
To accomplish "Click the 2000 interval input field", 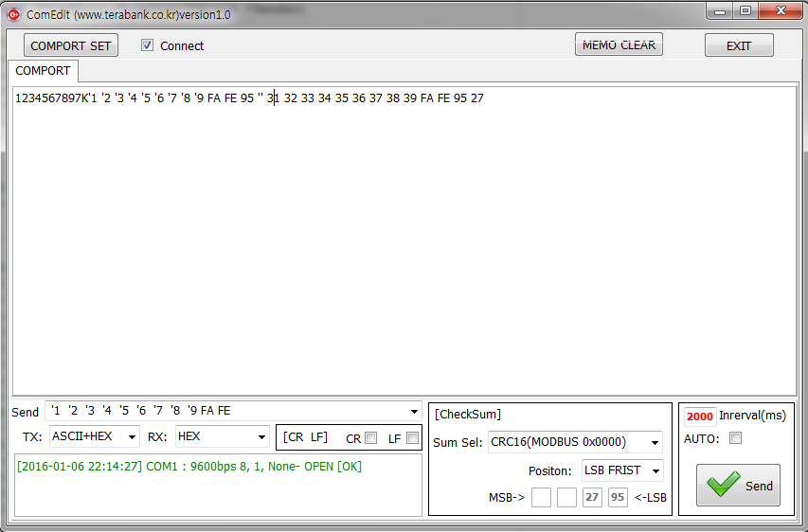I will pyautogui.click(x=700, y=417).
